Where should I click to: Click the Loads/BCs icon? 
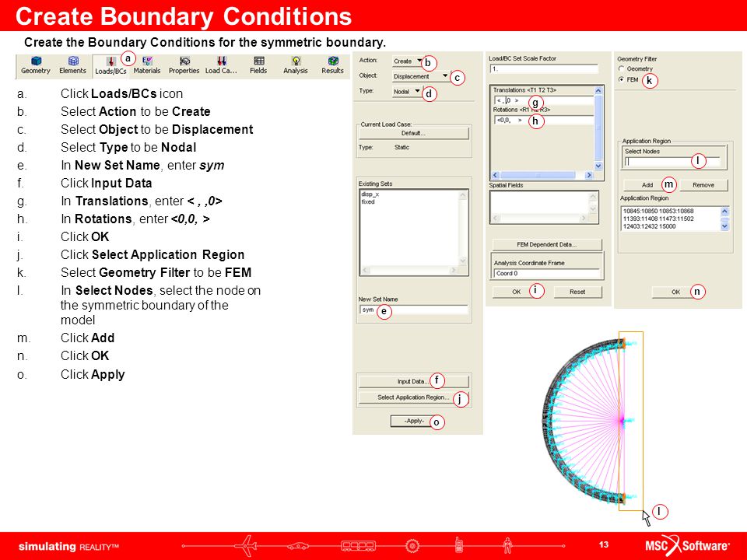(110, 65)
